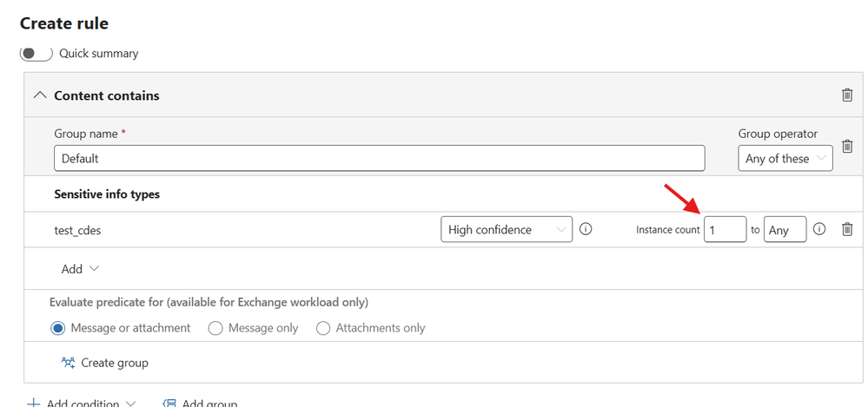Image resolution: width=868 pixels, height=407 pixels.
Task: Toggle the Quick summary switch
Action: click(36, 53)
